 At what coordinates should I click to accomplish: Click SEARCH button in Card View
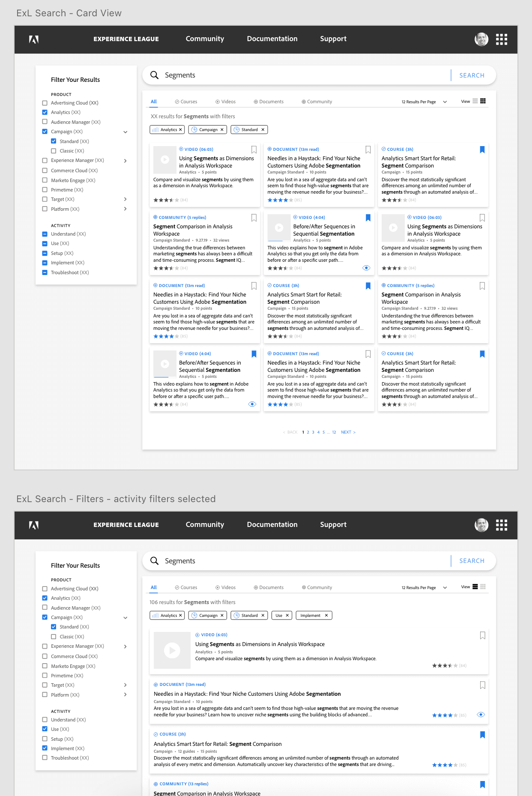[472, 75]
